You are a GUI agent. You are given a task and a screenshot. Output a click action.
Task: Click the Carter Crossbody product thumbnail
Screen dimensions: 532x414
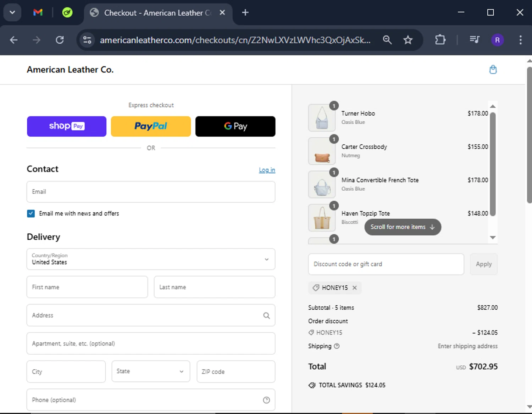[x=322, y=151]
